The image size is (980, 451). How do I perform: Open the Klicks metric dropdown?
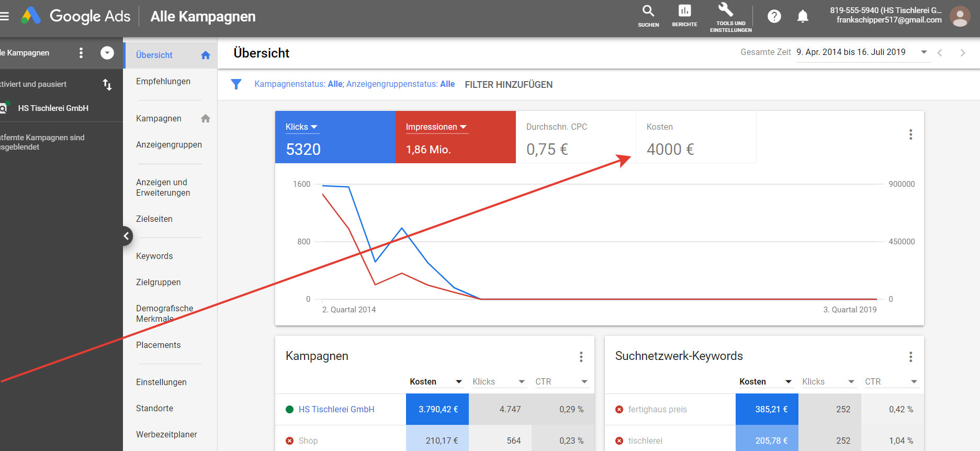point(302,127)
